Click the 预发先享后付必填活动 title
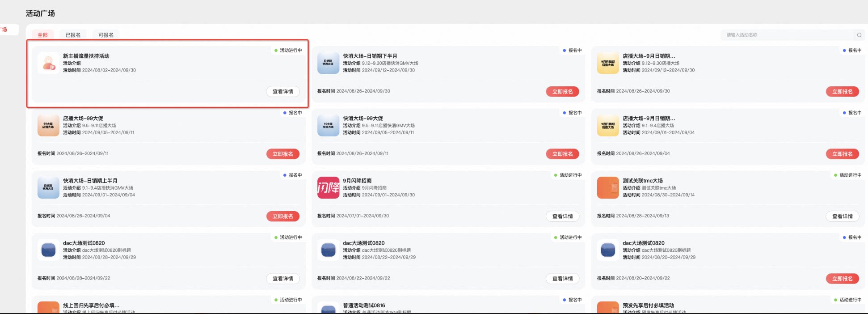This screenshot has width=868, height=314. click(648, 306)
